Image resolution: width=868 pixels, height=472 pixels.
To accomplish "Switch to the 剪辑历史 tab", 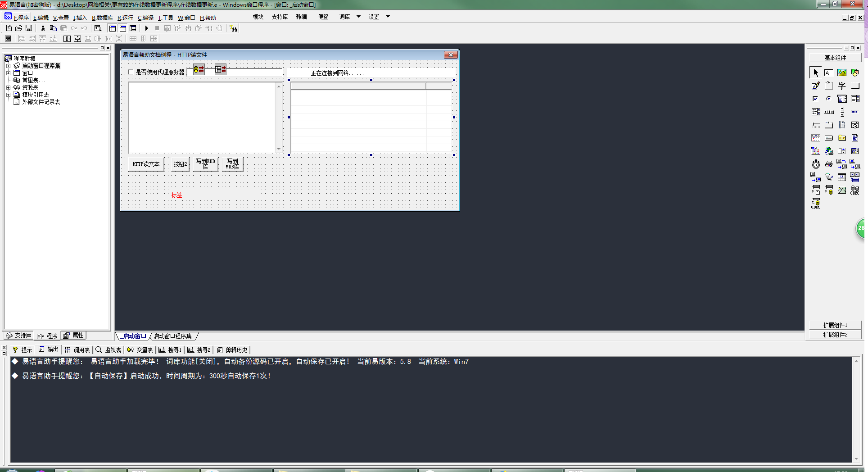I will (x=232, y=349).
